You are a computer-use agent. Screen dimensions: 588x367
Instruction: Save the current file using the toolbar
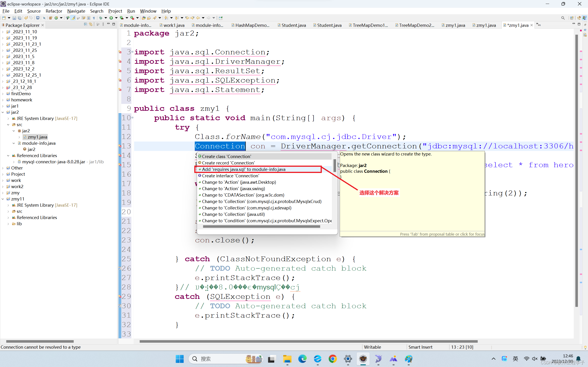[x=14, y=18]
